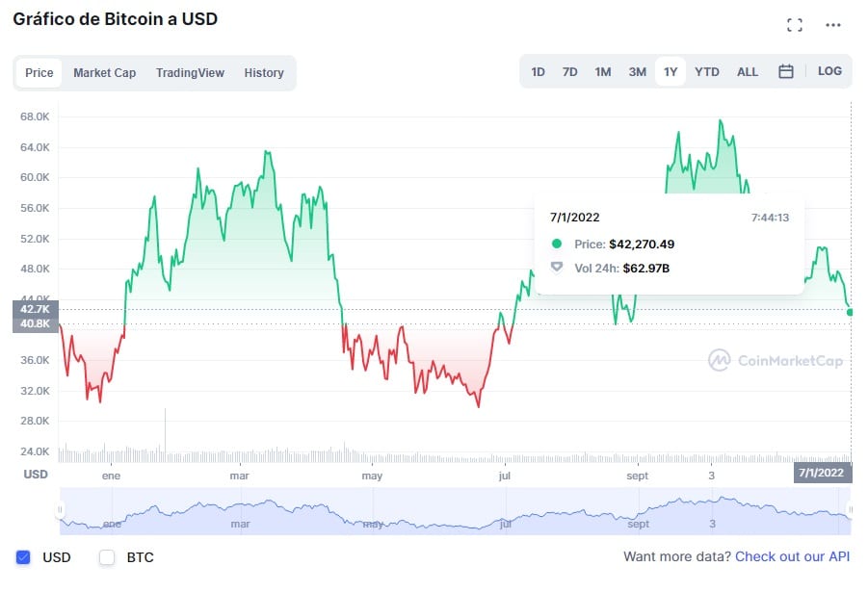The image size is (868, 592).
Task: Click the right handle of range slider
Action: coord(850,510)
